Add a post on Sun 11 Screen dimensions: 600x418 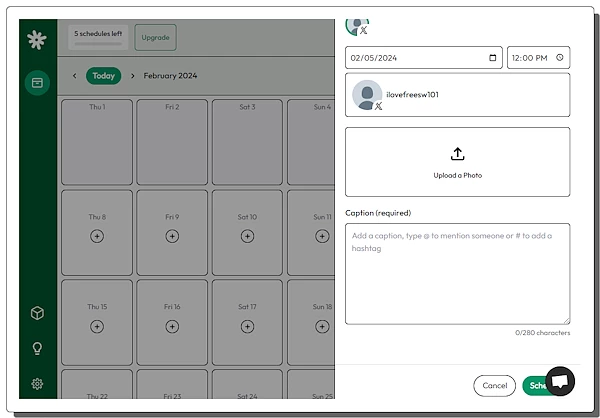click(x=322, y=236)
